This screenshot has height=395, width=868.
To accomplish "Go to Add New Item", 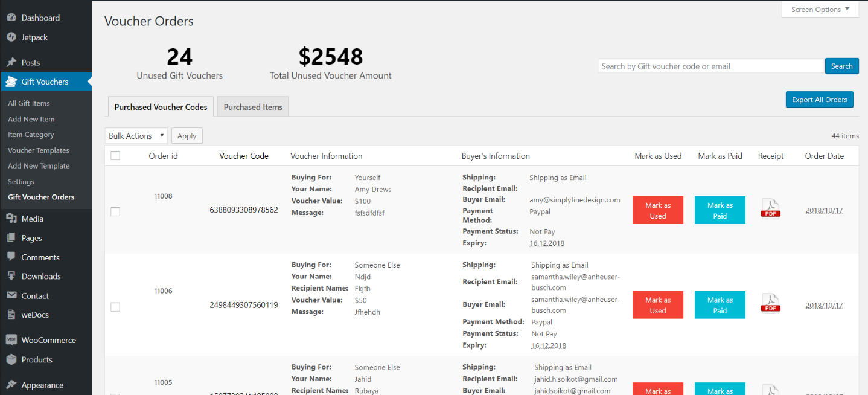I will click(x=31, y=119).
